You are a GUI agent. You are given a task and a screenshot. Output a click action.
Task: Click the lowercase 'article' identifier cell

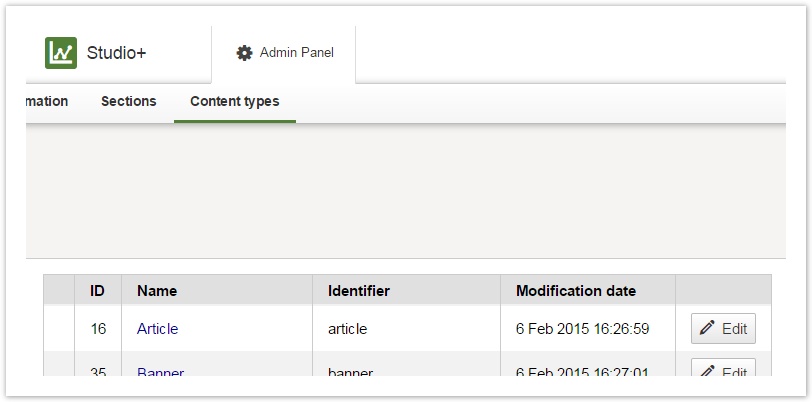(347, 329)
